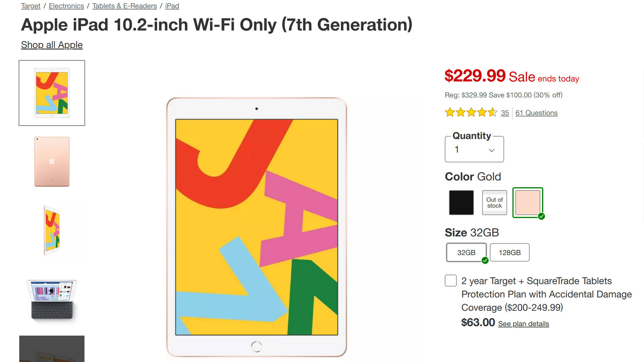Show the gold iPad back thumbnail
The image size is (644, 362).
coord(52,162)
